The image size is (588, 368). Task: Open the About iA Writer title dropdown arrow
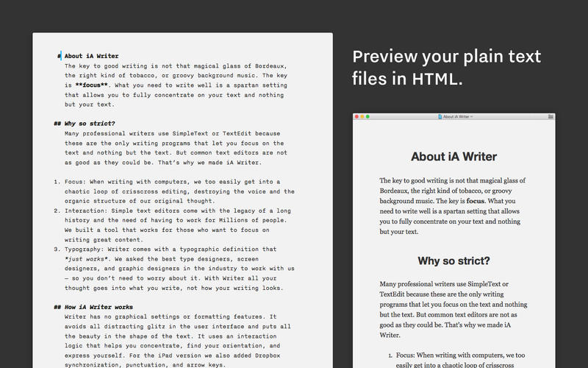point(472,116)
